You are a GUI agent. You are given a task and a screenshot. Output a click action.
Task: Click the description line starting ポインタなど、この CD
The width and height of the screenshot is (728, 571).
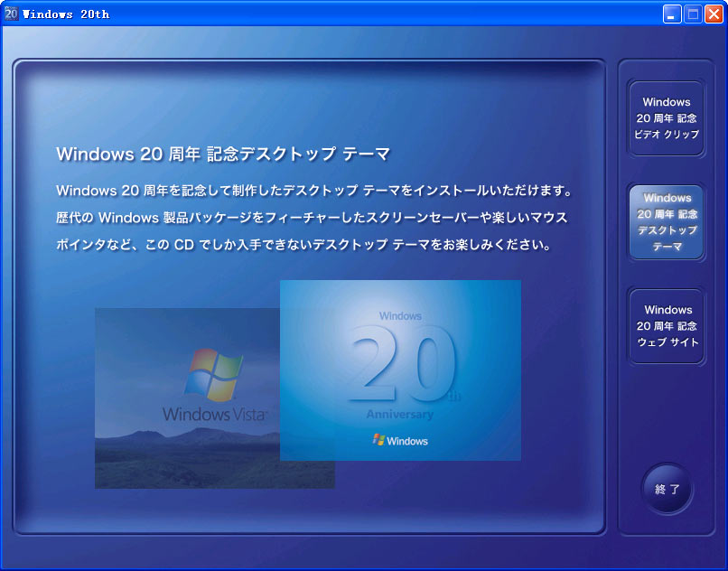tap(303, 245)
